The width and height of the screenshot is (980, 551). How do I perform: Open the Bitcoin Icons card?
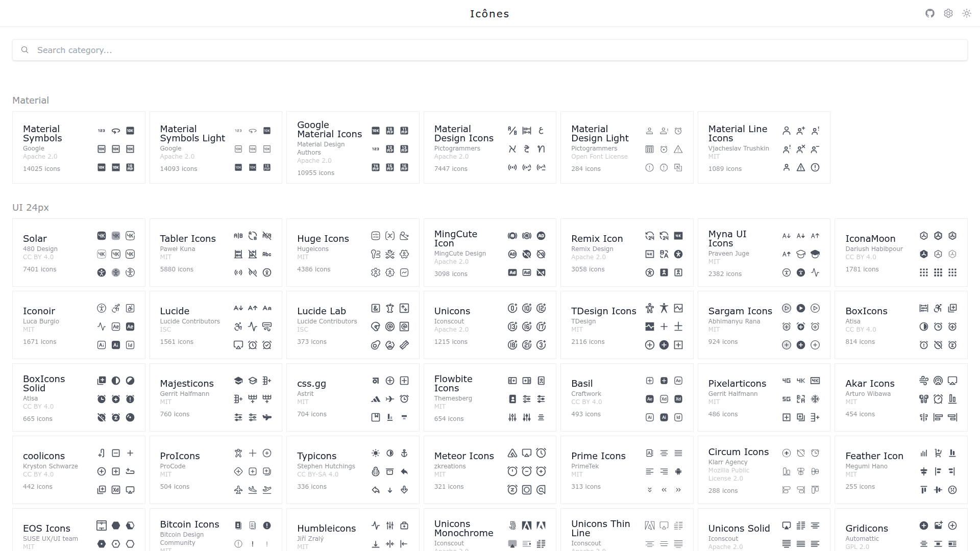coord(216,530)
